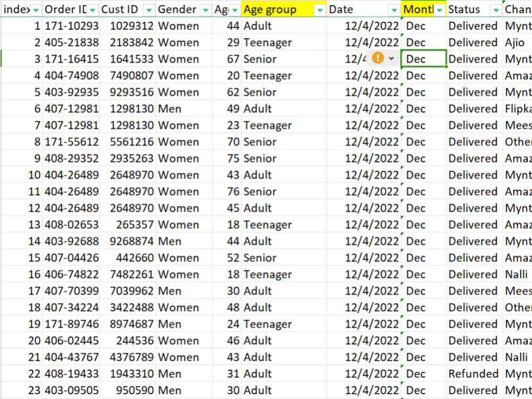Click Cust ID cell 1029312
The height and width of the screenshot is (399, 532).
[x=128, y=26]
